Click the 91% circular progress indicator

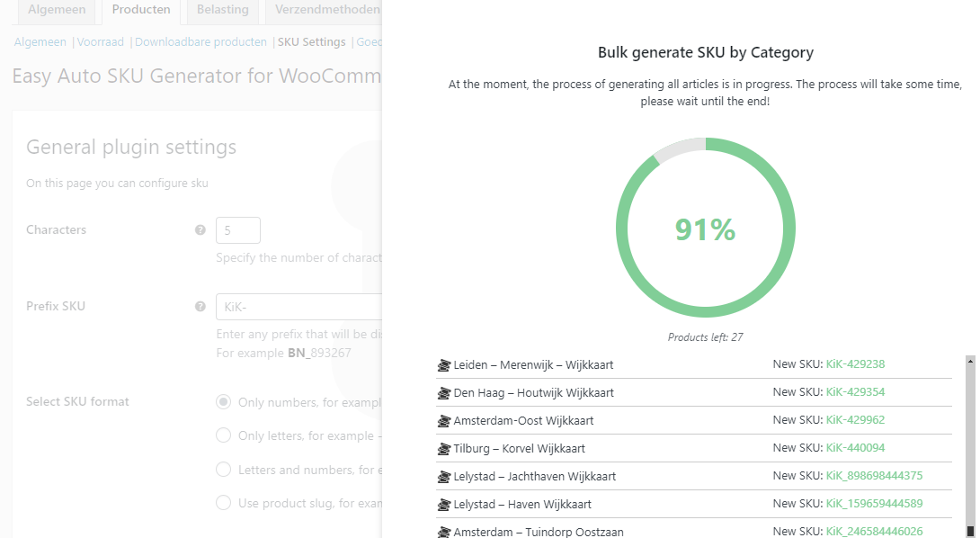click(x=706, y=228)
